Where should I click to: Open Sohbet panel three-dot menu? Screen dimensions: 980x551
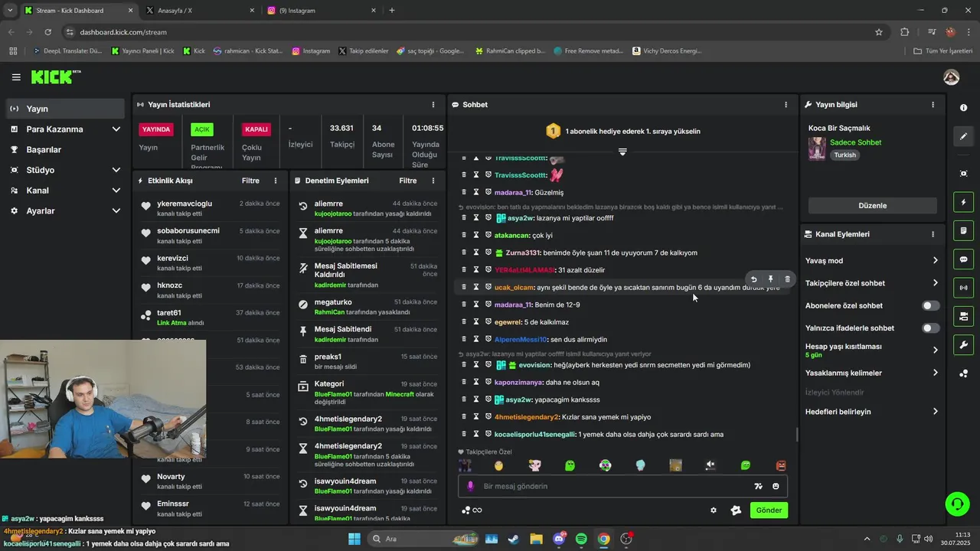[786, 105]
